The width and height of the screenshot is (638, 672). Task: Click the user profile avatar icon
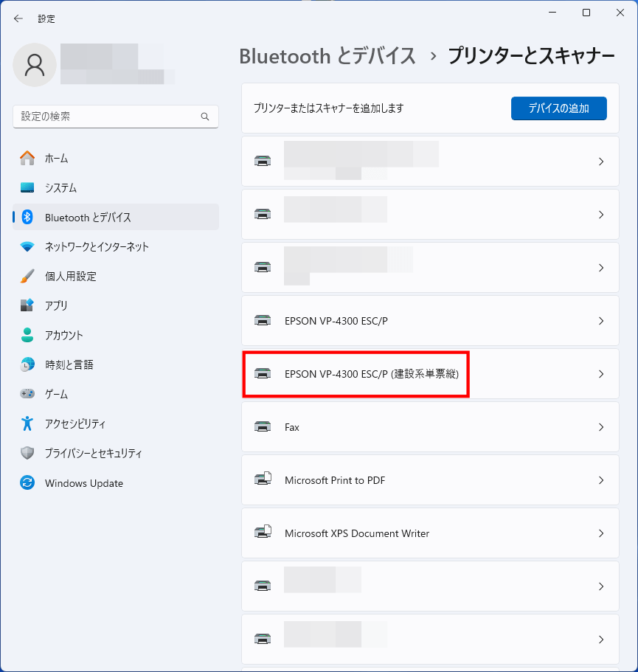[x=35, y=65]
